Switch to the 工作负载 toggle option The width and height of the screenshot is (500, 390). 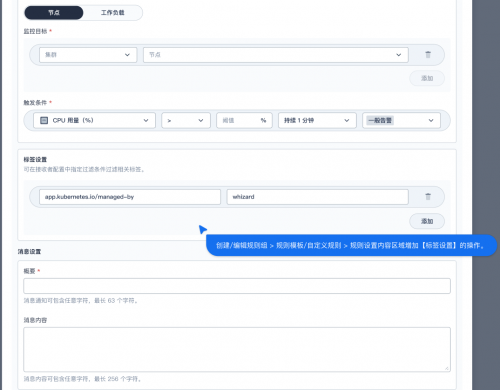(x=113, y=13)
